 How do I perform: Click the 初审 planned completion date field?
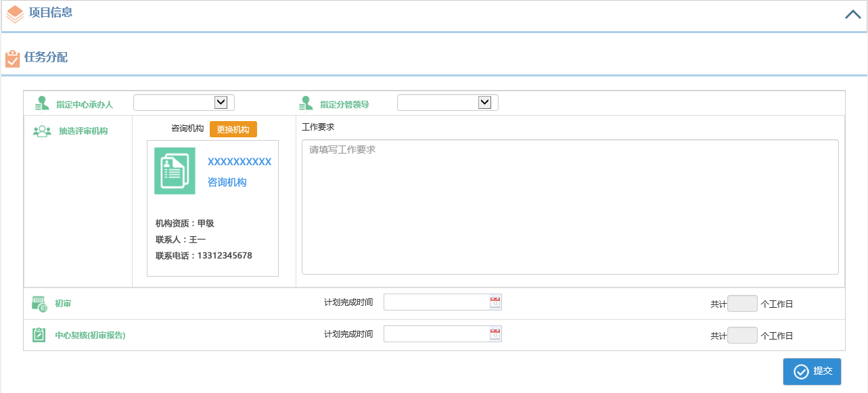(x=436, y=302)
